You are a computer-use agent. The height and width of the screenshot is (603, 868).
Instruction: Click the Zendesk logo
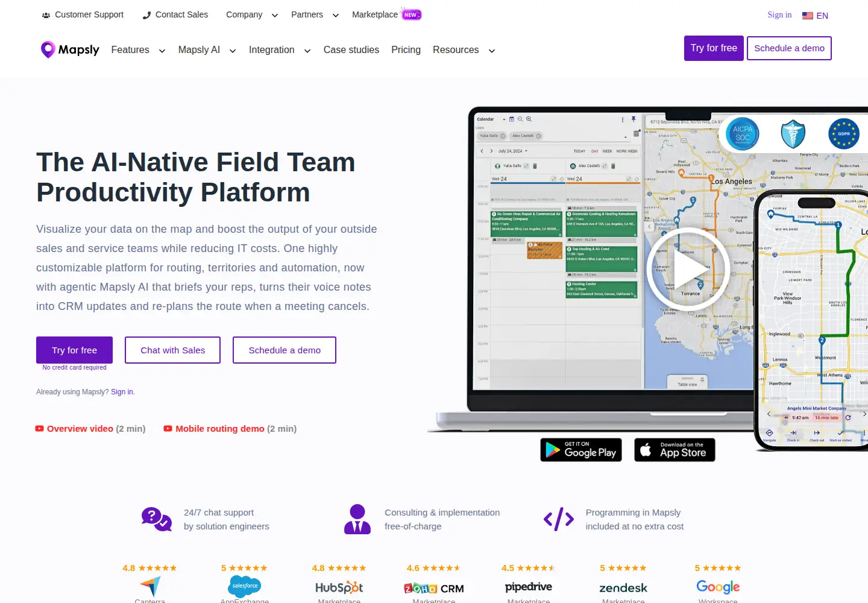click(623, 588)
